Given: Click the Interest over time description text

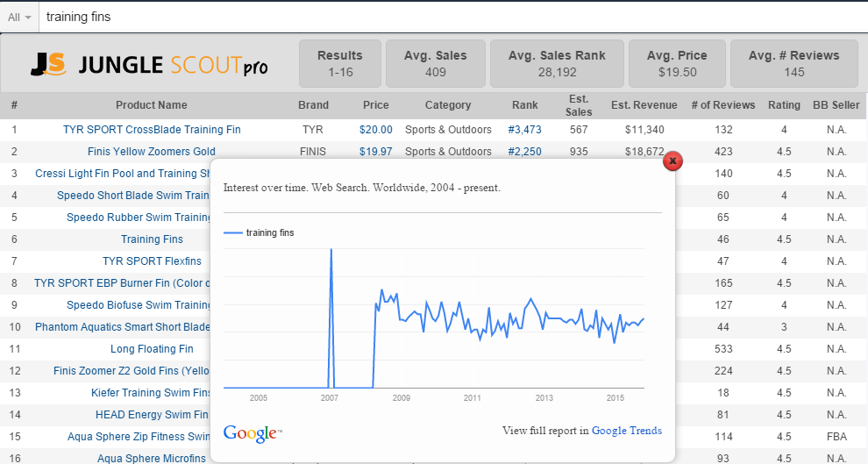Looking at the screenshot, I should pos(361,188).
